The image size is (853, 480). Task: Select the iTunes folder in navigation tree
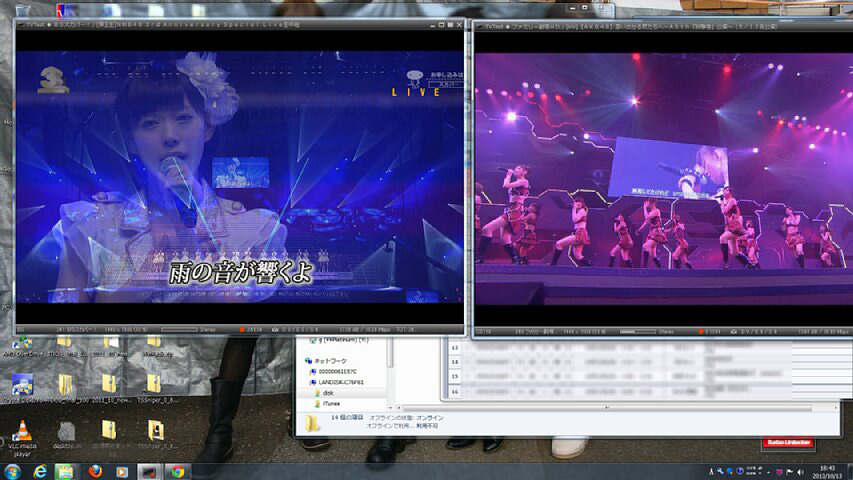[x=331, y=403]
